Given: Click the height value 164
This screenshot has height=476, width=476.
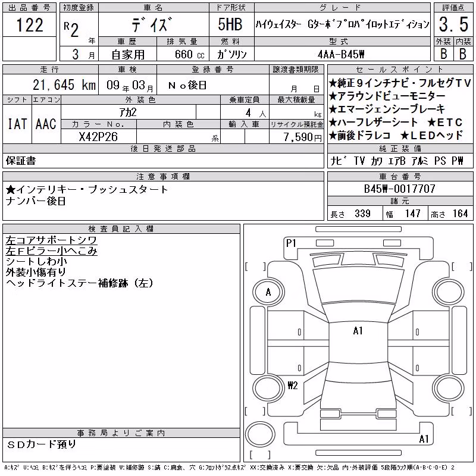Looking at the screenshot, I should pyautogui.click(x=460, y=214).
